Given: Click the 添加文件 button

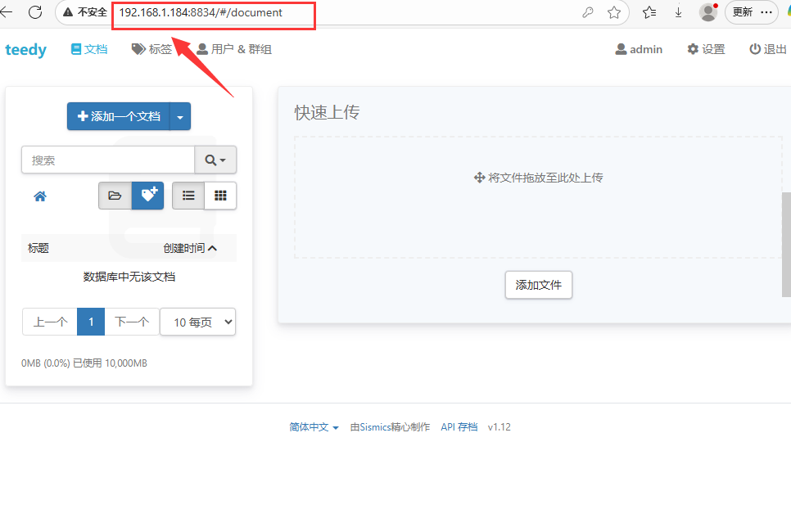Looking at the screenshot, I should coord(538,285).
